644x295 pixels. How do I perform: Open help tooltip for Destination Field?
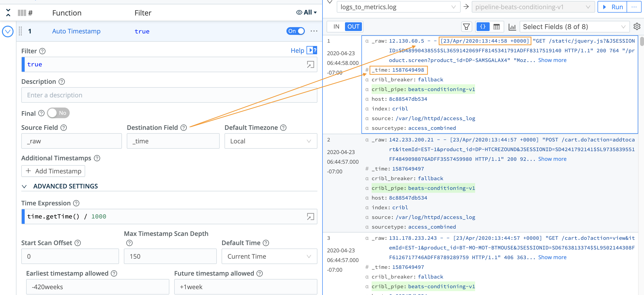pyautogui.click(x=184, y=128)
